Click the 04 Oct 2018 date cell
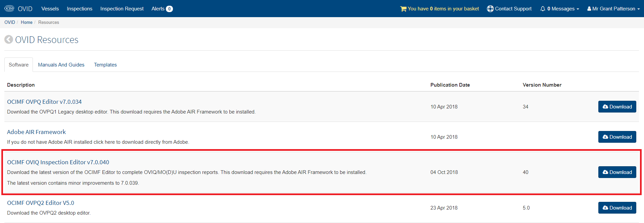 pyautogui.click(x=444, y=172)
